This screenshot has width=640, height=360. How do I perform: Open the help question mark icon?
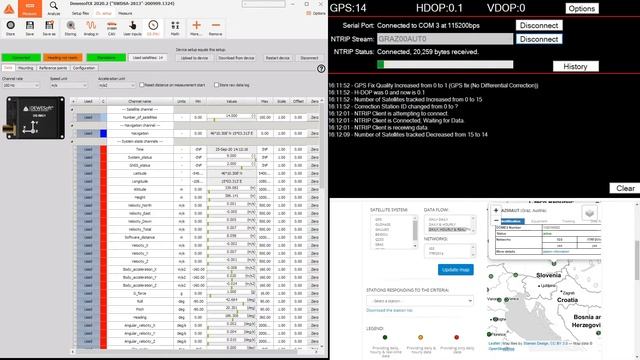click(321, 69)
